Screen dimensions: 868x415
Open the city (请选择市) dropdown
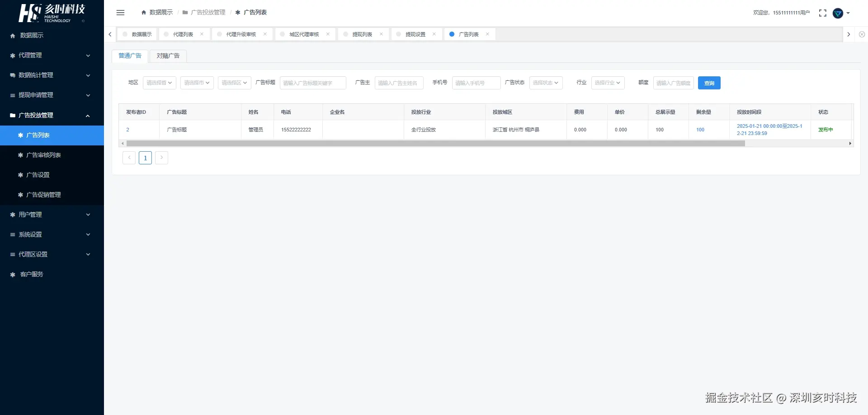[x=197, y=83]
